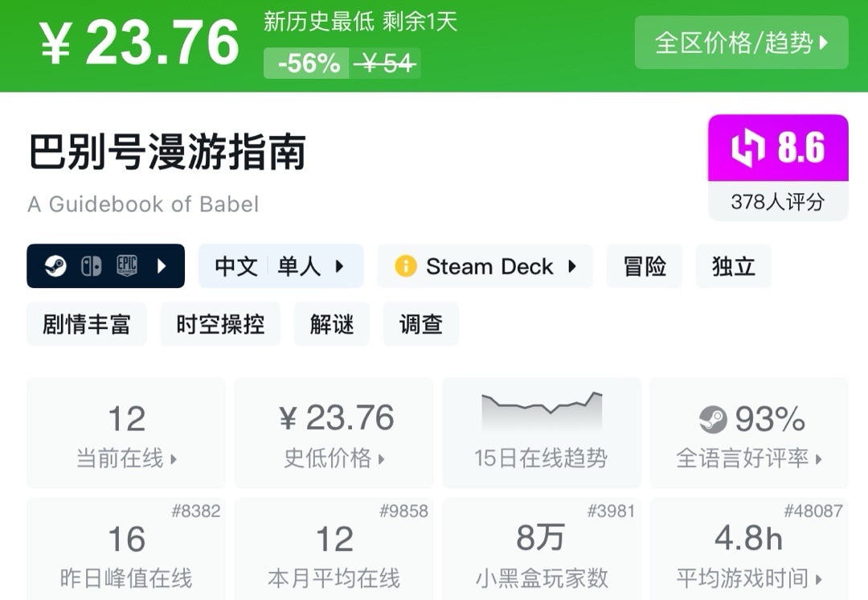Open 全语言好评率 review breakdown

click(748, 434)
